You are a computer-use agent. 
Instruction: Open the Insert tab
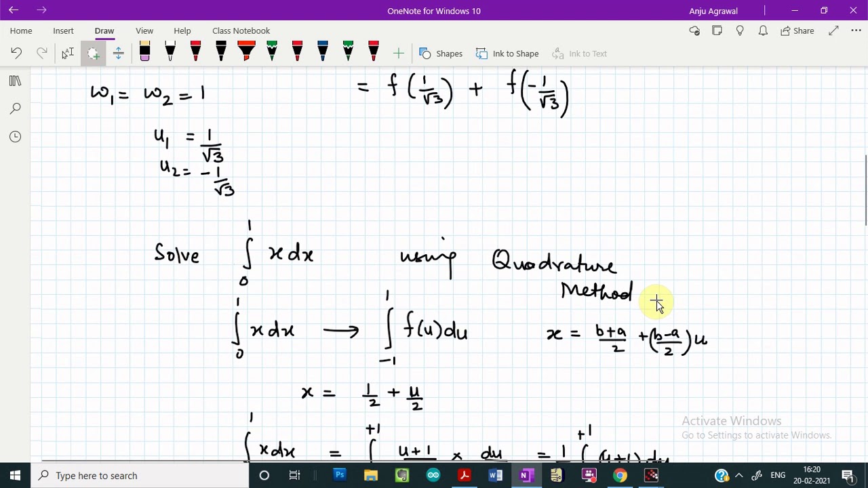coord(63,30)
